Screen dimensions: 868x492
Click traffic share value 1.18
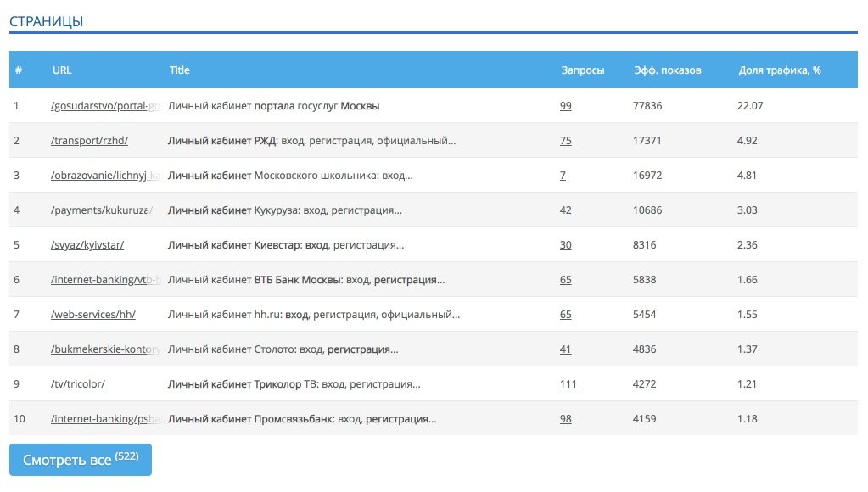pyautogui.click(x=747, y=419)
